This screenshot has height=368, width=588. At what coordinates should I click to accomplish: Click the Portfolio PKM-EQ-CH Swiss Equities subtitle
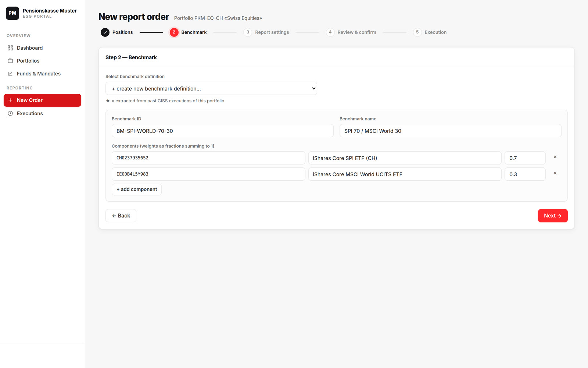[x=218, y=18]
